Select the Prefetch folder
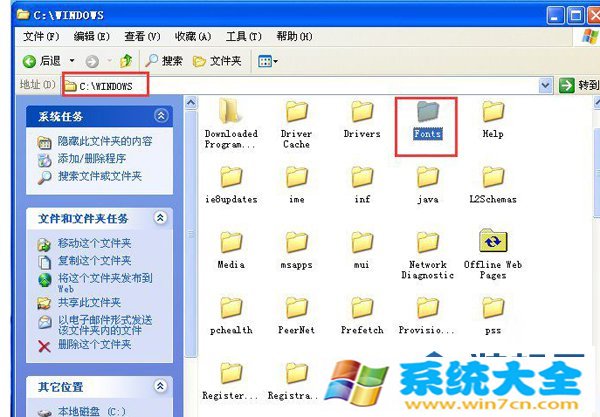 362,316
